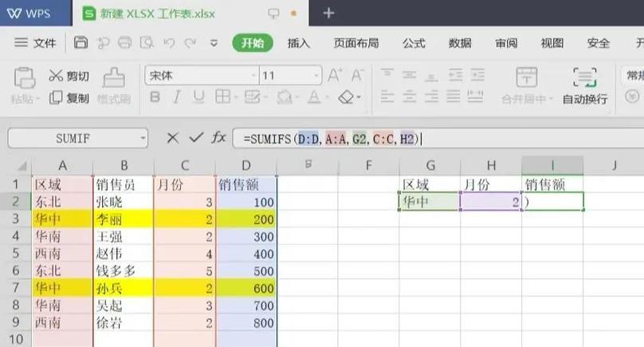Click the cancel X in formula bar
Image resolution: width=644 pixels, height=347 pixels.
(x=172, y=138)
